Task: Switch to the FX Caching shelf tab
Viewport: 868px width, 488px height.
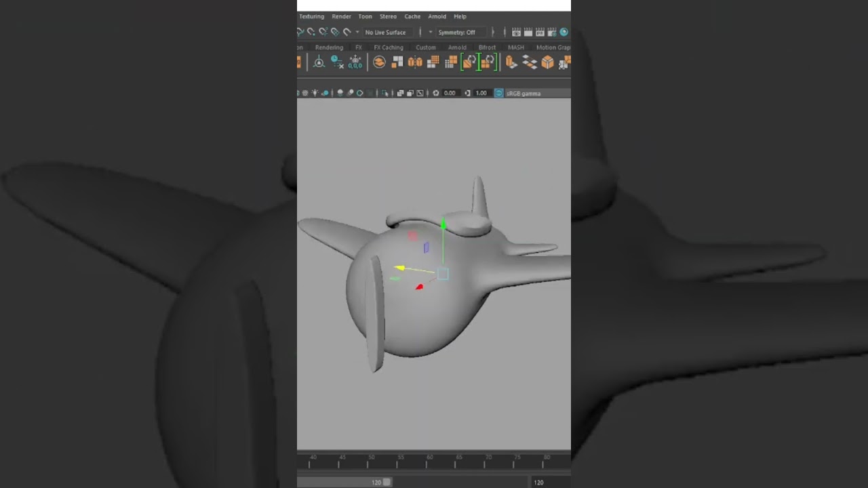Action: click(x=389, y=47)
